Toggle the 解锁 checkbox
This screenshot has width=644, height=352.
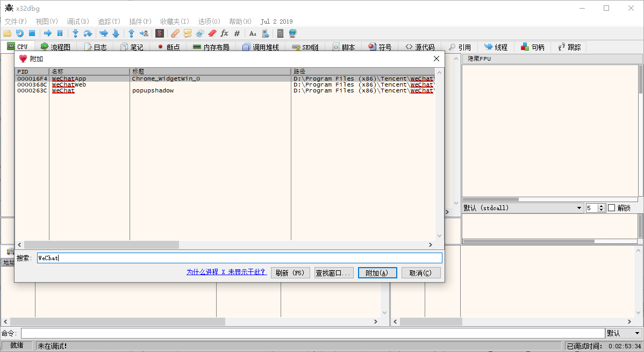pyautogui.click(x=612, y=208)
